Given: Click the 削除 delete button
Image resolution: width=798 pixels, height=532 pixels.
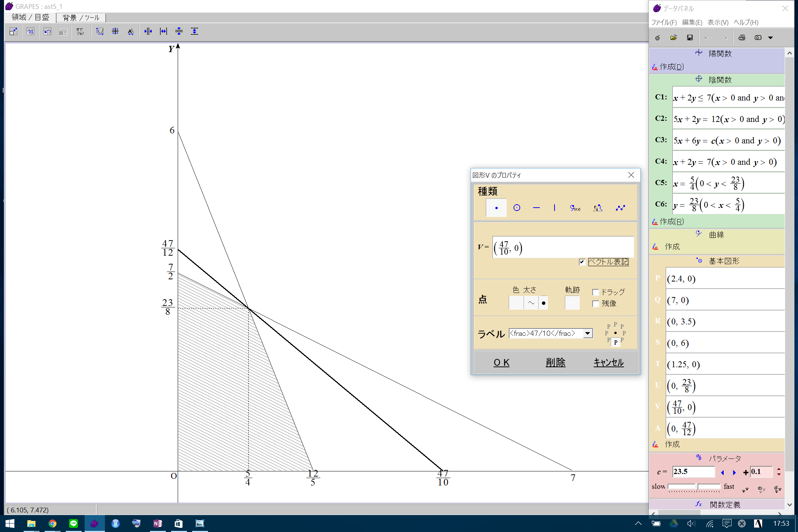Looking at the screenshot, I should point(555,362).
